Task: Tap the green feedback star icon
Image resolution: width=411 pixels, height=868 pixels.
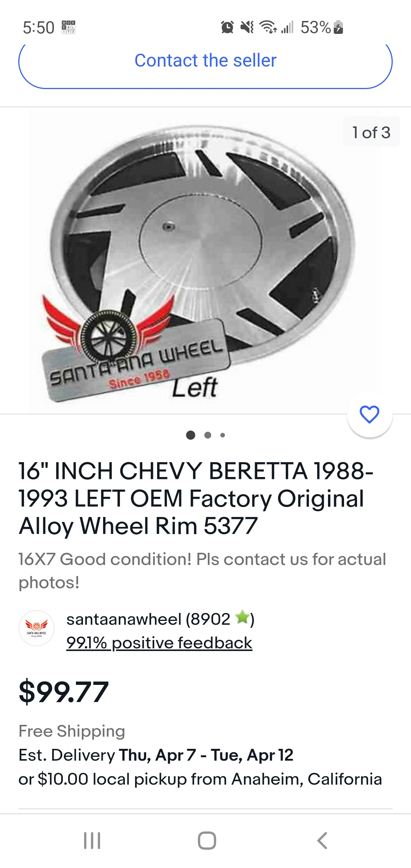Action: [242, 617]
